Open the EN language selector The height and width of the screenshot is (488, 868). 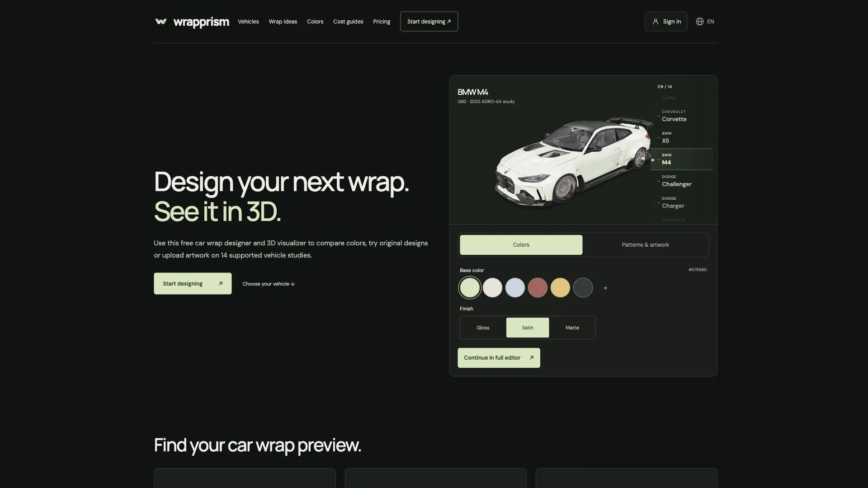[705, 22]
